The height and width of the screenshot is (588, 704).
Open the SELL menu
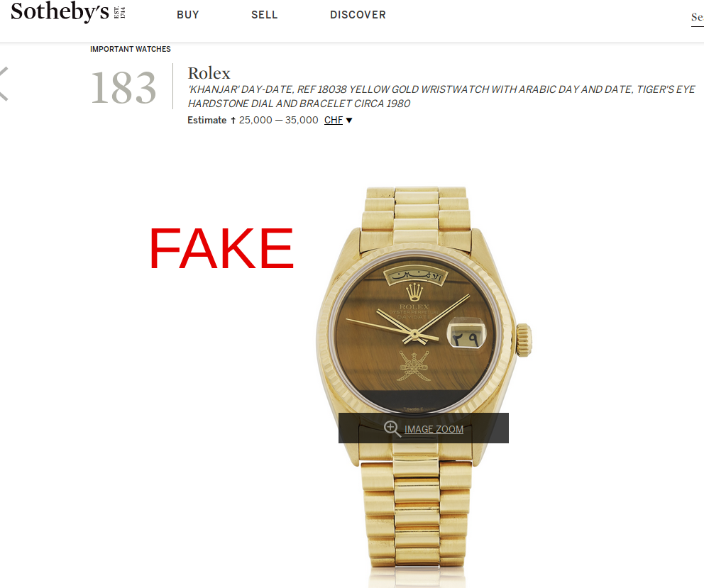coord(265,15)
